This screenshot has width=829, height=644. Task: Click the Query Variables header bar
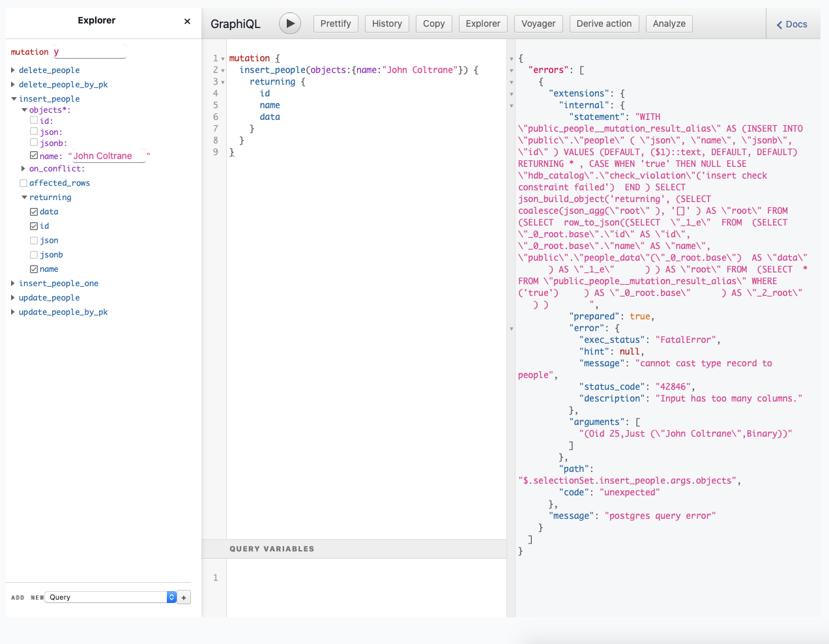point(354,549)
